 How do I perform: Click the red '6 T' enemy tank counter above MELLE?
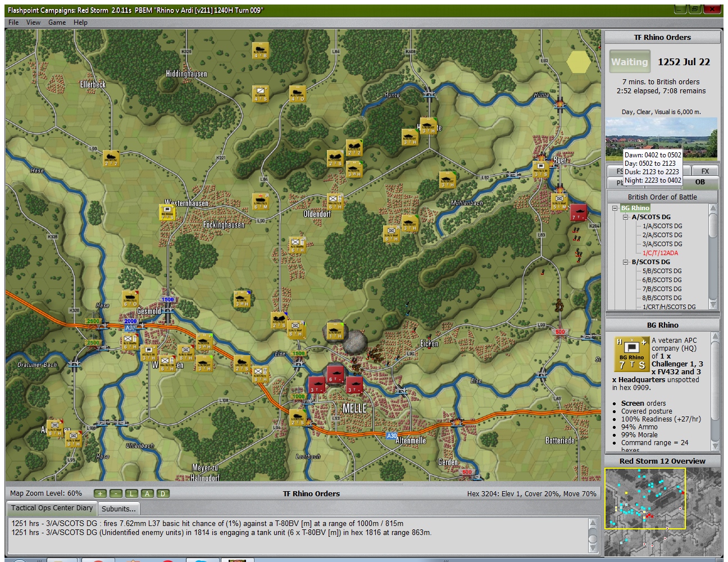pyautogui.click(x=335, y=374)
